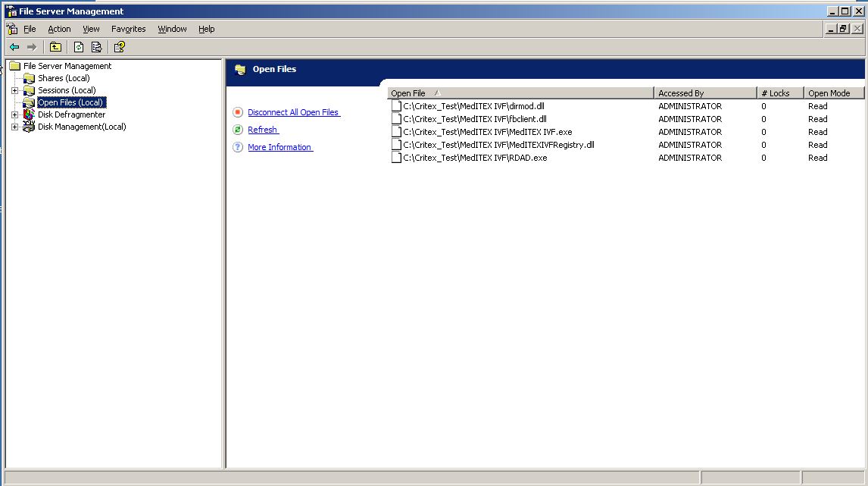Screen dimensions: 868x486
Task: Click the green Refresh circle icon
Action: 238,130
